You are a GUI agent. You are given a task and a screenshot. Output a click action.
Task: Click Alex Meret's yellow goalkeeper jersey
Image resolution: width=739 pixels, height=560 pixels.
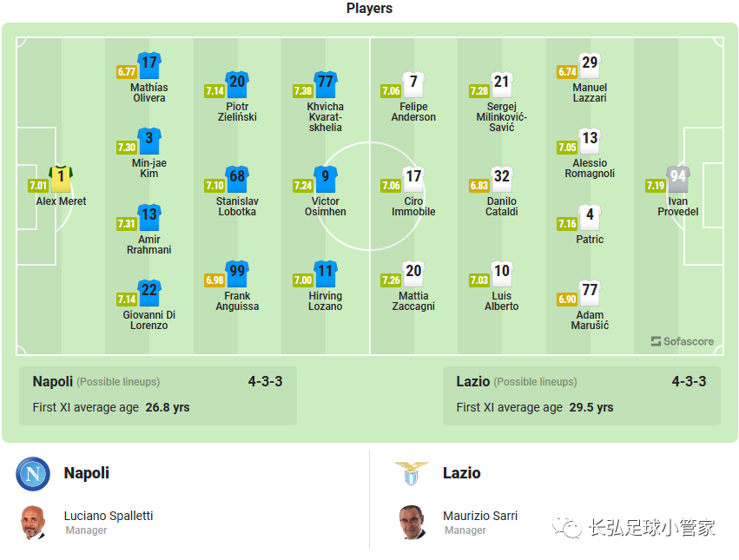(x=61, y=179)
